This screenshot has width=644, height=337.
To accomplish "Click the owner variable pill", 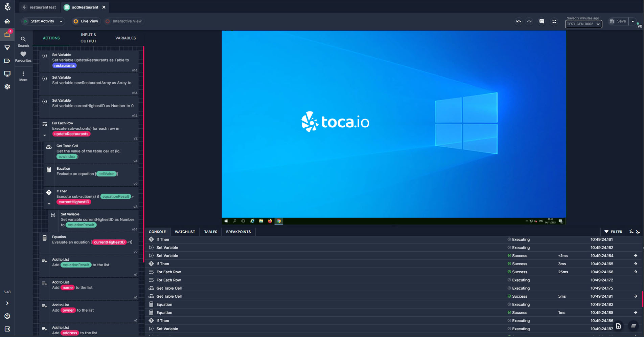I will coord(68,311).
